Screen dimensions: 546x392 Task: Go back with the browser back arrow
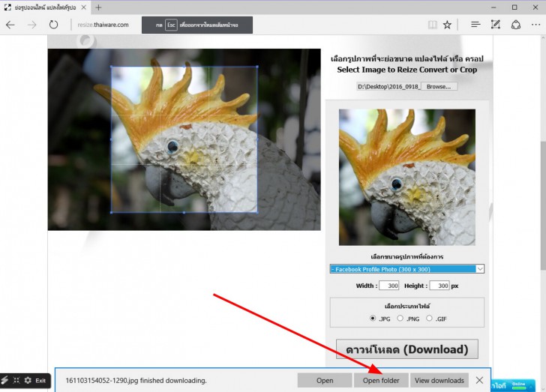click(10, 25)
